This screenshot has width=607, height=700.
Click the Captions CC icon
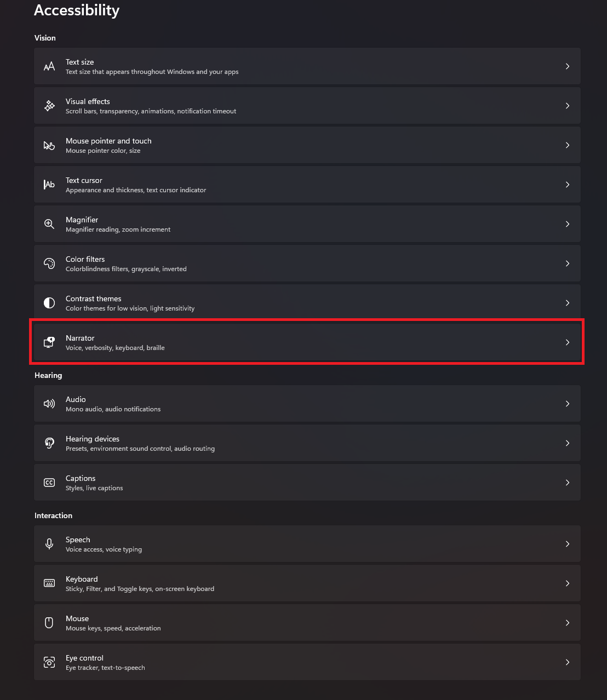[49, 483]
